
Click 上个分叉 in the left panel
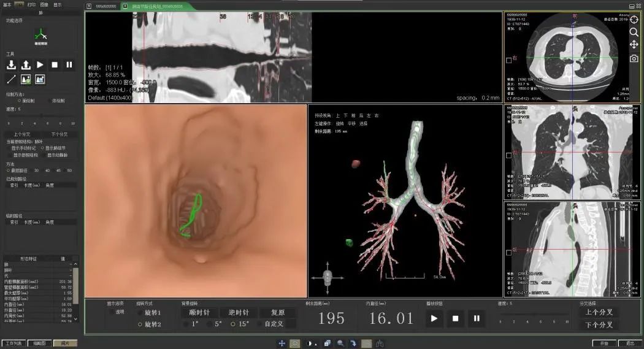click(22, 134)
